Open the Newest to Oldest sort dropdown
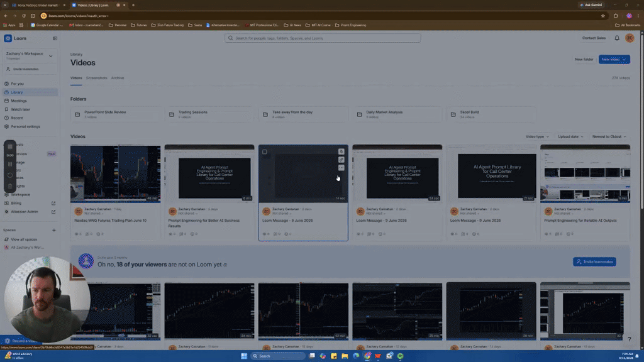The height and width of the screenshot is (362, 644). 609,136
